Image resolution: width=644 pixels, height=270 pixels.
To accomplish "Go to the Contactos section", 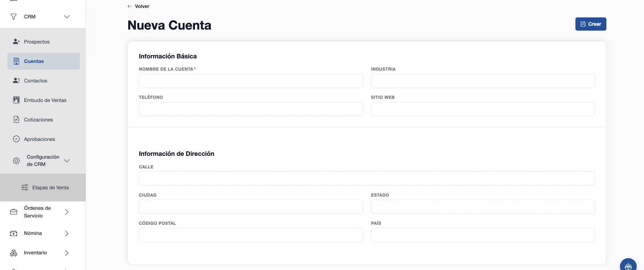I will pos(44,81).
